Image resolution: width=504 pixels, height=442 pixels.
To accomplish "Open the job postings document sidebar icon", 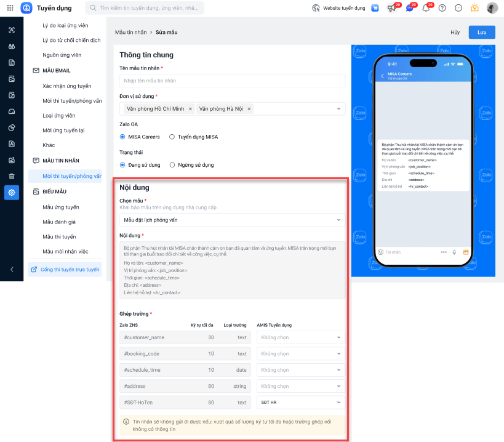I will click(x=12, y=63).
